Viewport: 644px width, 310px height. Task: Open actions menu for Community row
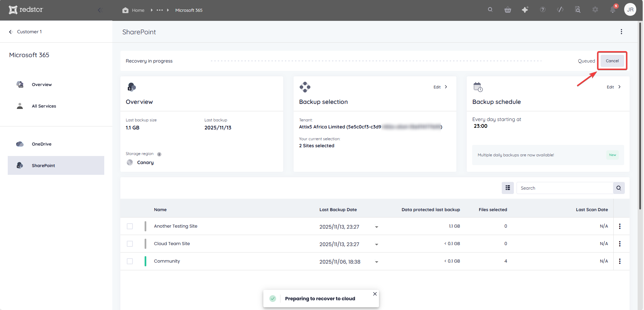[x=620, y=261]
